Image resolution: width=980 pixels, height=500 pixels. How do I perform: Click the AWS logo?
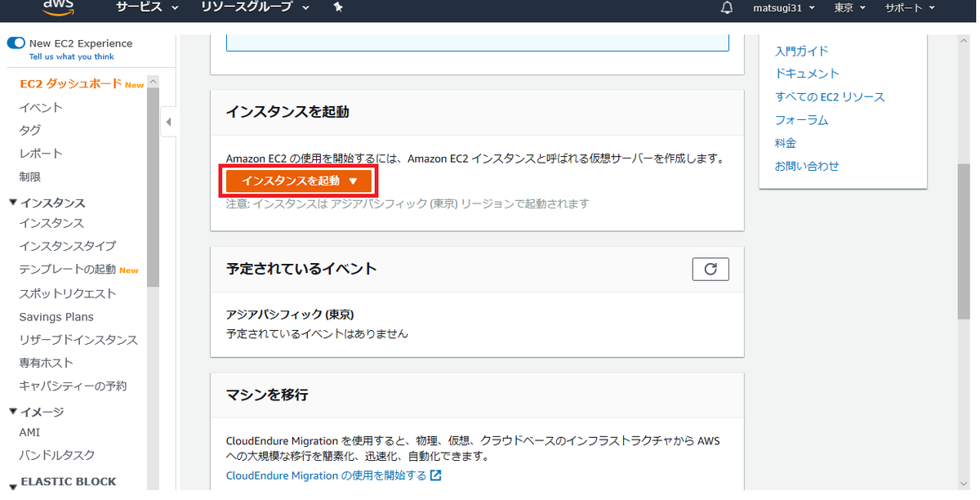[x=59, y=7]
